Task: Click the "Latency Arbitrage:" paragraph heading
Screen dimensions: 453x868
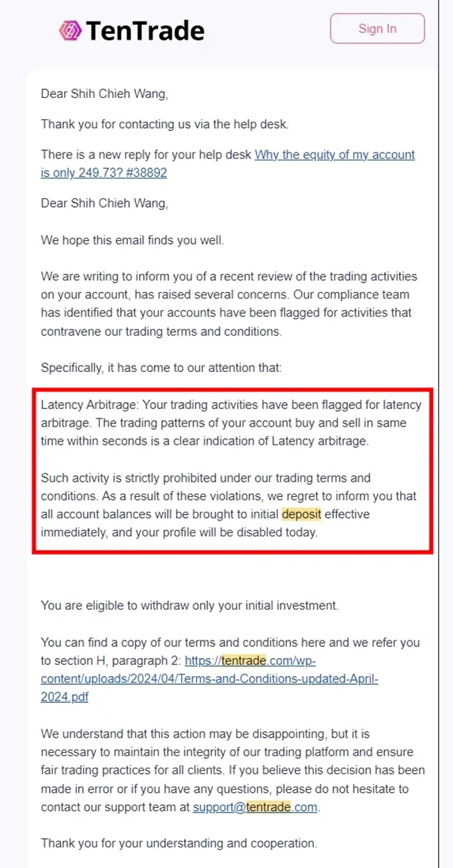Action: (89, 404)
